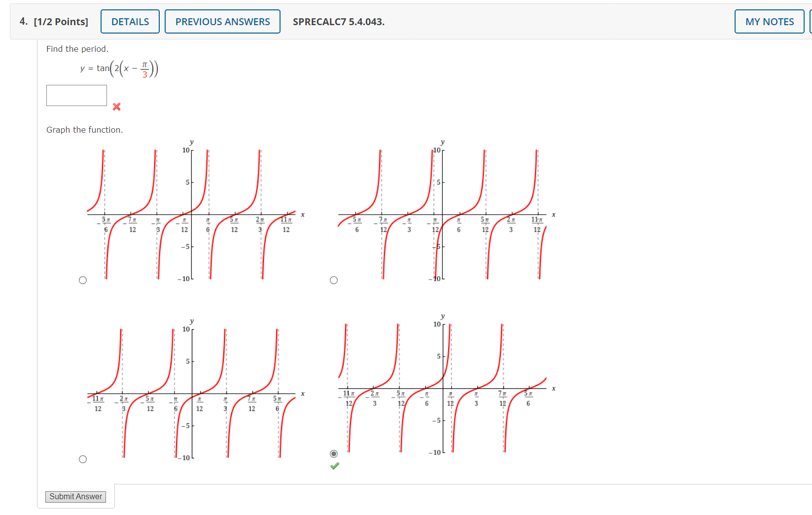Open MY NOTES
812x515 pixels.
coord(768,21)
